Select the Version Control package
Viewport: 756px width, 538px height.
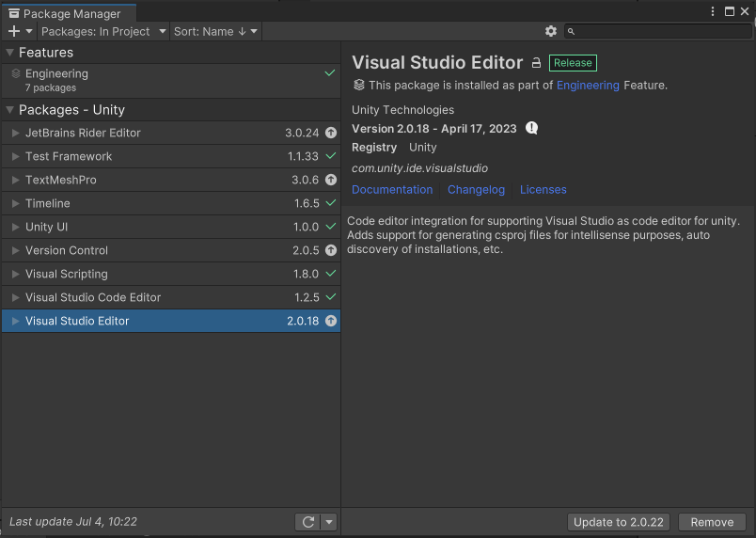pyautogui.click(x=171, y=250)
